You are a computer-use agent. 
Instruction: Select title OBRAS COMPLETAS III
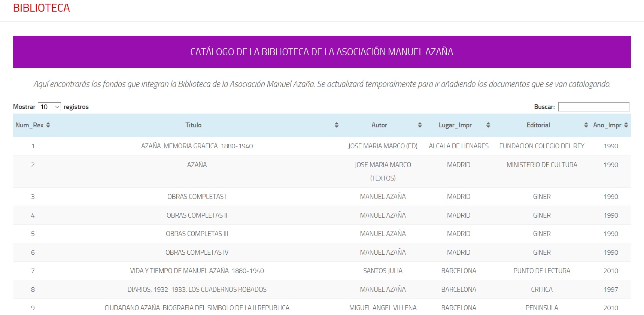coord(197,234)
